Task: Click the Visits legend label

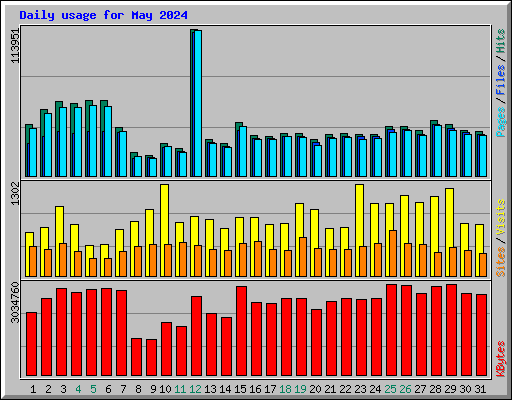Action: [x=501, y=218]
